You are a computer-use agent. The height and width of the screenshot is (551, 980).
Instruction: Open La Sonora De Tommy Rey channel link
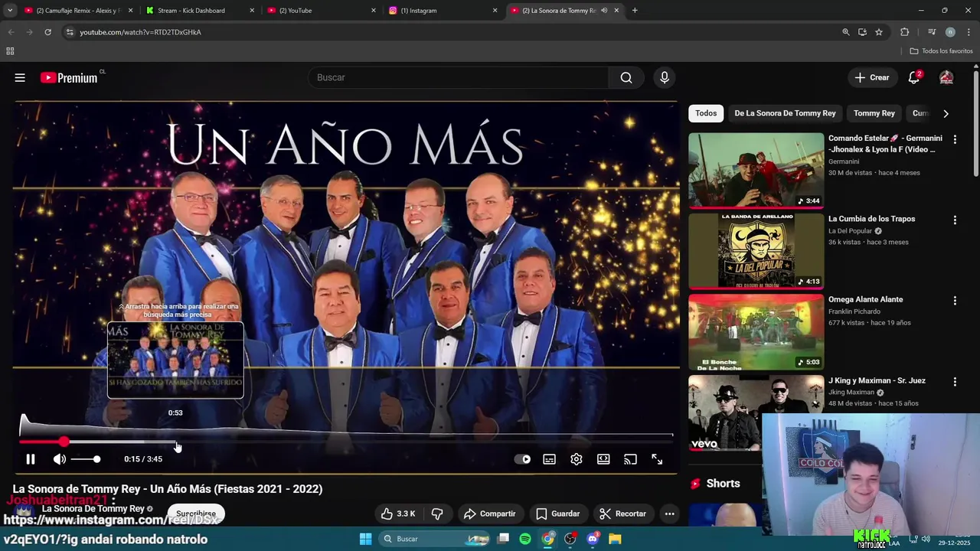click(x=93, y=509)
